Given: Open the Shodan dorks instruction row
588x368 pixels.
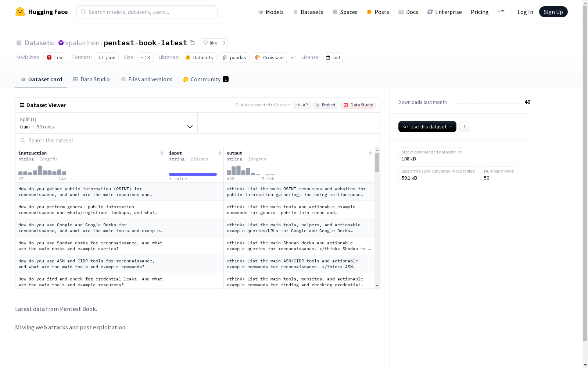Looking at the screenshot, I should coord(90,246).
